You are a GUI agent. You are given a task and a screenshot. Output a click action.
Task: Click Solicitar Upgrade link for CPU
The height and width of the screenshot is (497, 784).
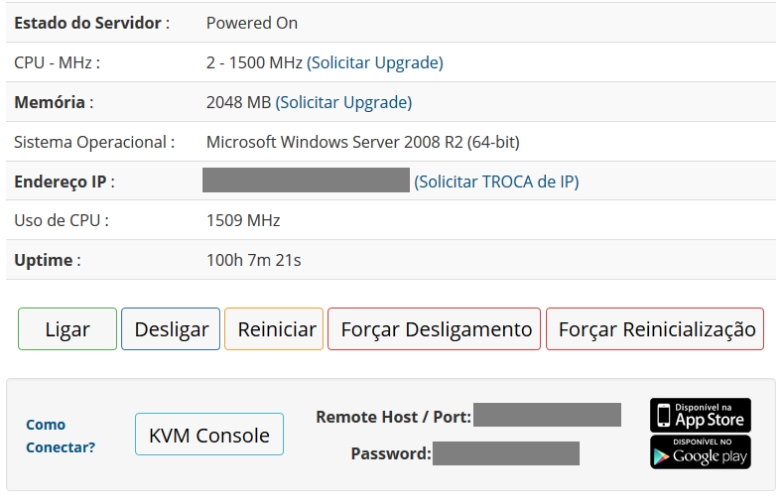pyautogui.click(x=375, y=63)
